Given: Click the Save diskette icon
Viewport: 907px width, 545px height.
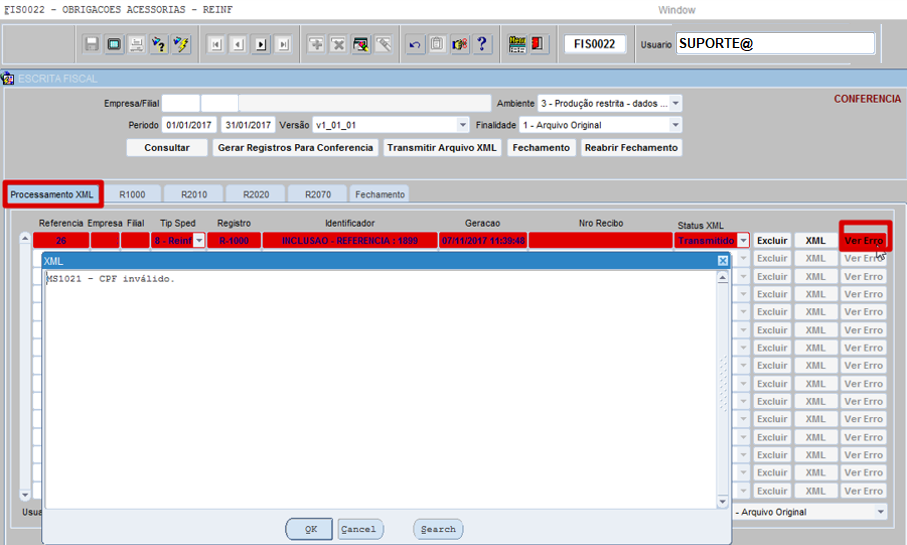Looking at the screenshot, I should coord(91,44).
